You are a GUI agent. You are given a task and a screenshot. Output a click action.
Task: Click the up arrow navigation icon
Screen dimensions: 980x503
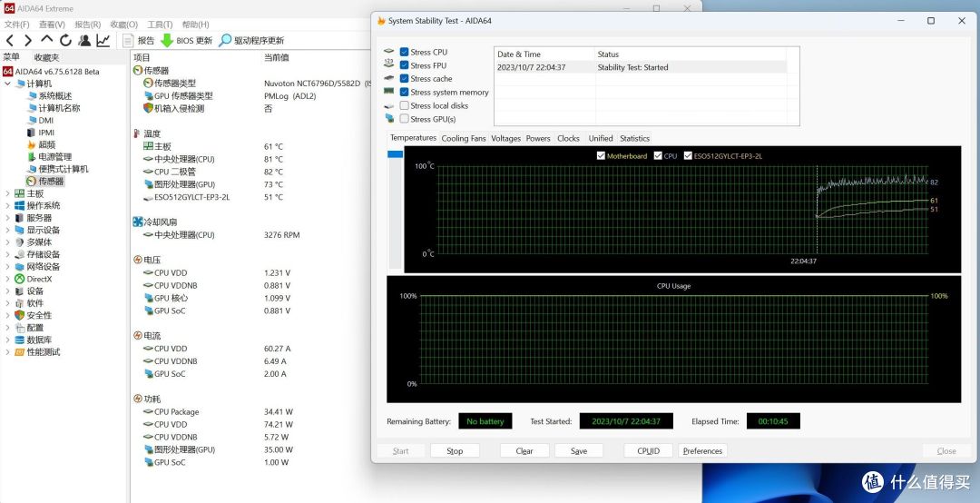coord(47,41)
